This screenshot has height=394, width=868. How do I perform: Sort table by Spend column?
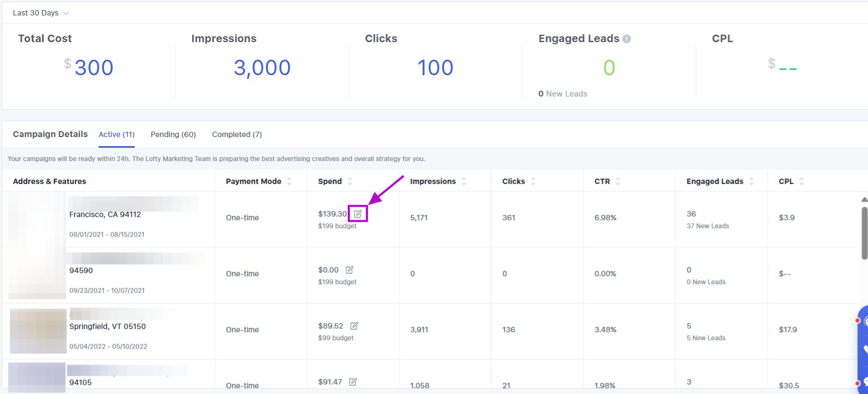coord(350,181)
